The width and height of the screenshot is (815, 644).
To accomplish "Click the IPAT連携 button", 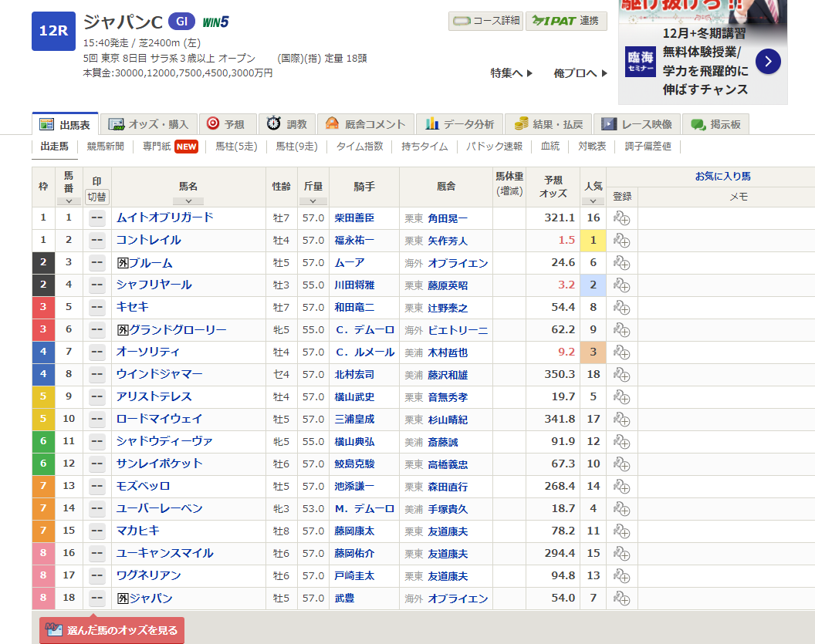I will [x=566, y=21].
